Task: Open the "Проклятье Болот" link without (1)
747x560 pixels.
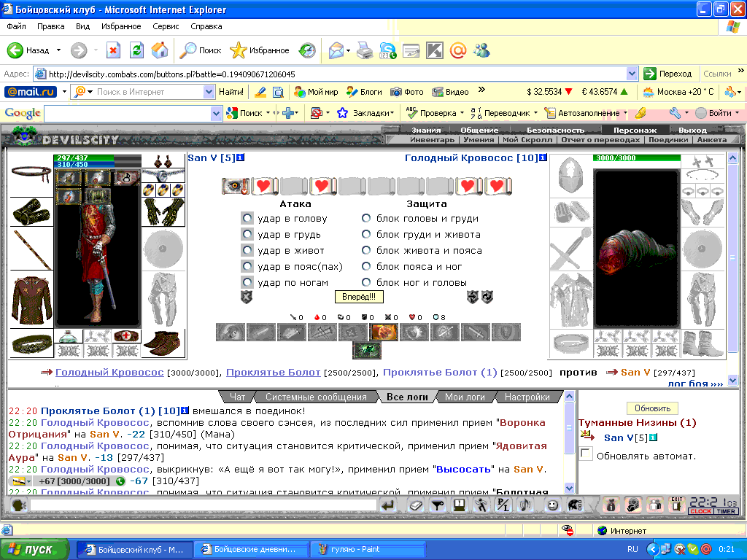Action: coord(273,373)
